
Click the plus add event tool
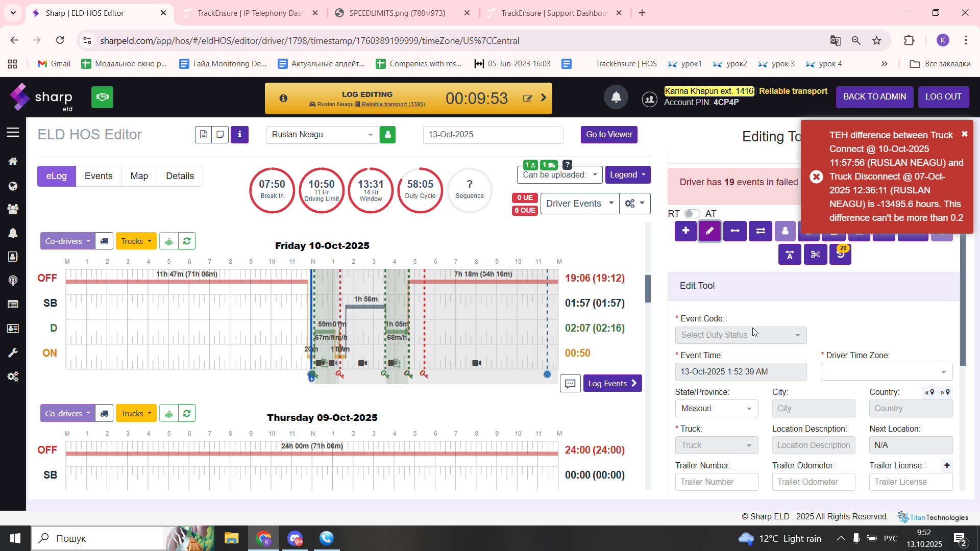tap(685, 231)
